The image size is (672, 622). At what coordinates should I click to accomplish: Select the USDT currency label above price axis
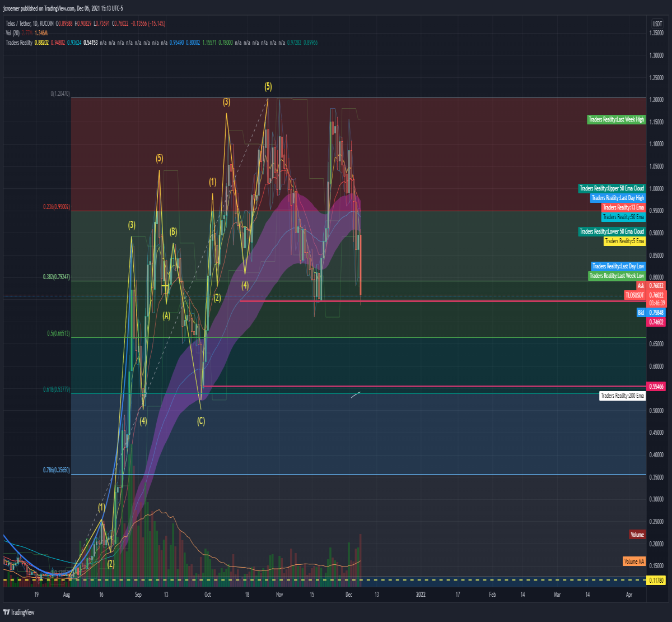[x=657, y=24]
